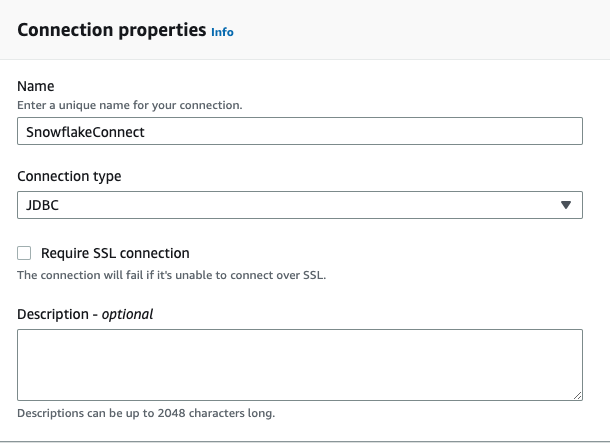The width and height of the screenshot is (610, 443).
Task: Click the word optional in Description label
Action: click(x=128, y=314)
